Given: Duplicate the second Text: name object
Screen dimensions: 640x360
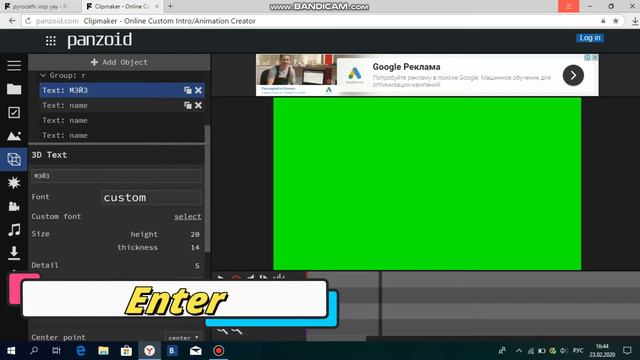Looking at the screenshot, I should click(x=188, y=105).
